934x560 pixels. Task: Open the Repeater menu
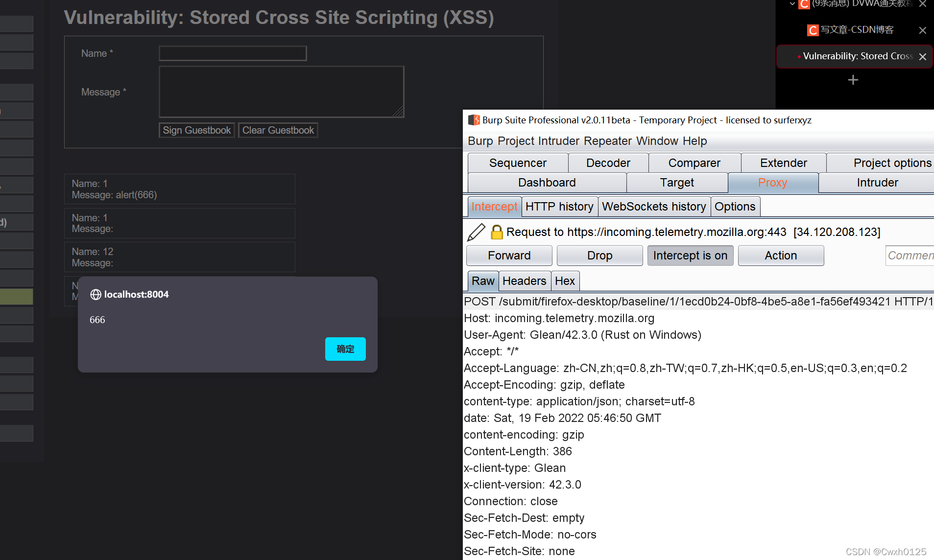coord(608,141)
